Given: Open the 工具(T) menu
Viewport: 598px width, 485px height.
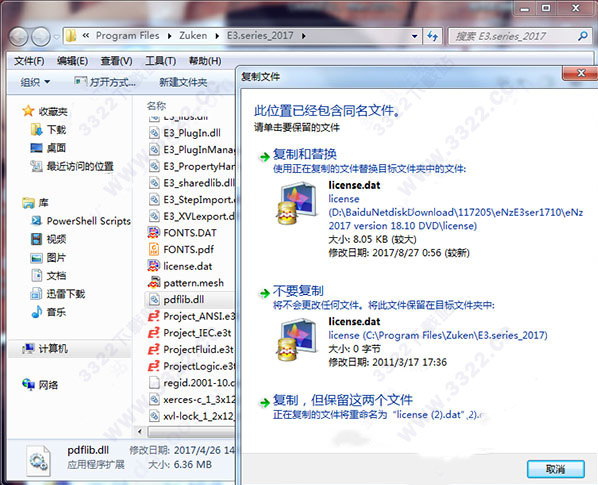Looking at the screenshot, I should 161,61.
